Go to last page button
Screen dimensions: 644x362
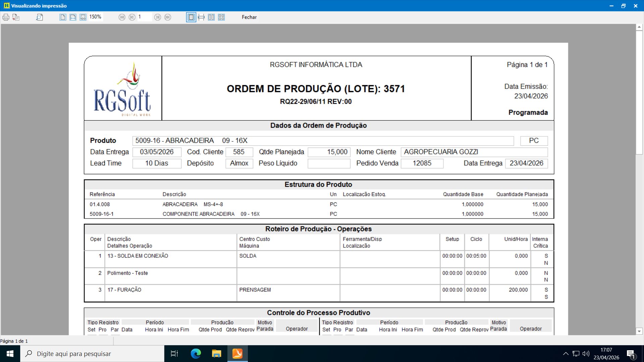tap(168, 17)
